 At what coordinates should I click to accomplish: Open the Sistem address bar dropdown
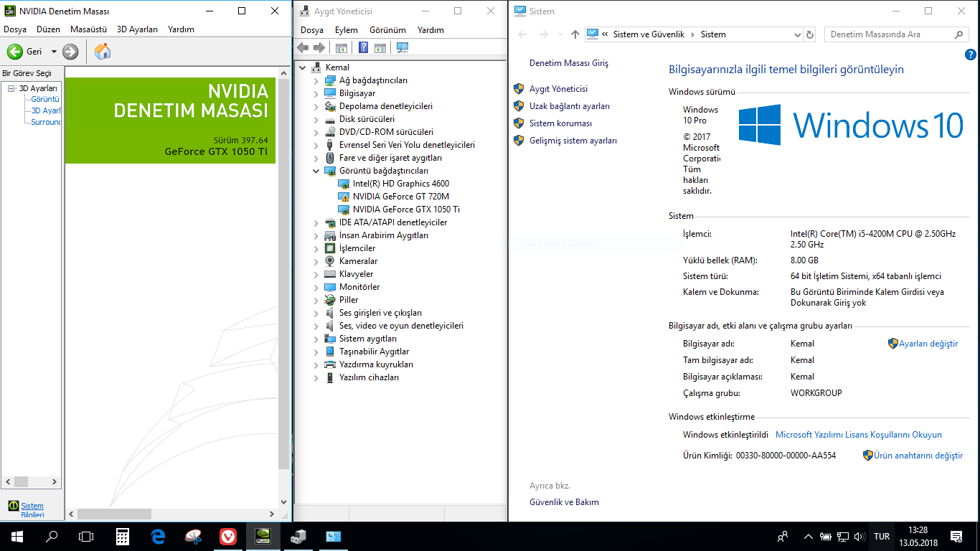797,34
